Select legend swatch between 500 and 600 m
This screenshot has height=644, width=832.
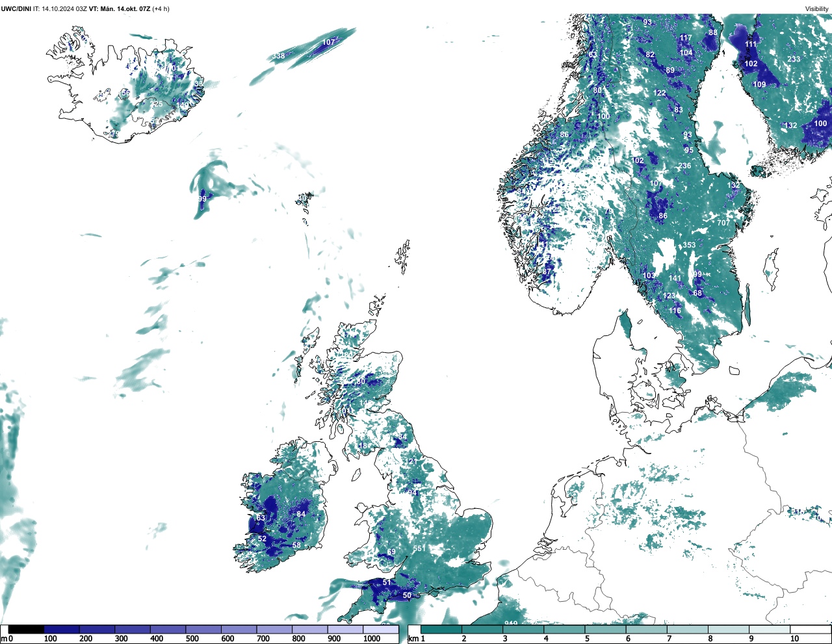pyautogui.click(x=203, y=629)
